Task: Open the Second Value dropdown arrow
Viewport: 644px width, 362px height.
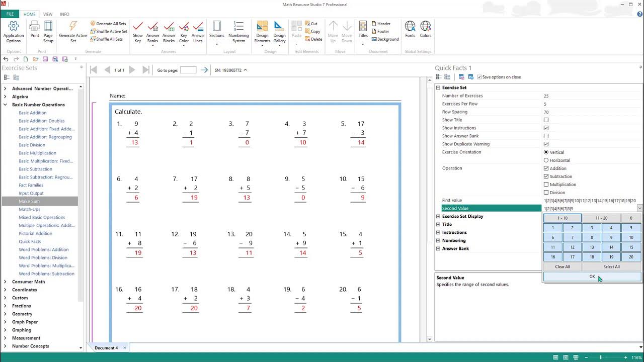Action: pyautogui.click(x=639, y=208)
